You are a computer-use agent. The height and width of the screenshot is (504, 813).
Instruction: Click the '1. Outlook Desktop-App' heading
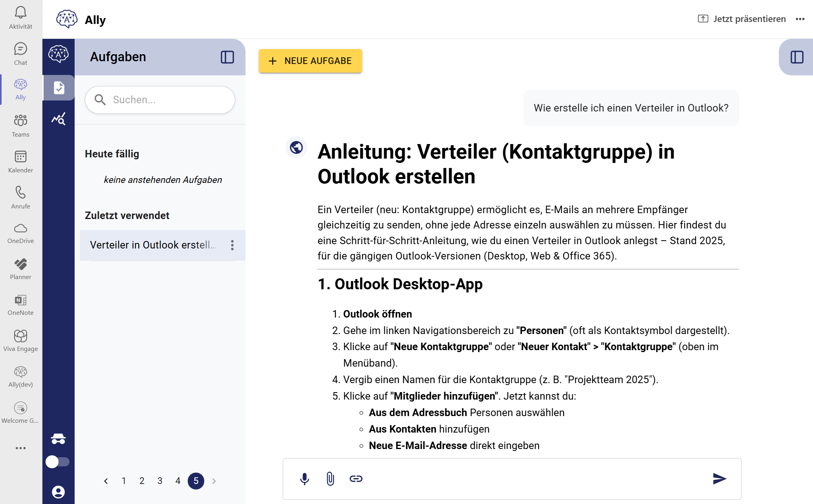point(400,284)
